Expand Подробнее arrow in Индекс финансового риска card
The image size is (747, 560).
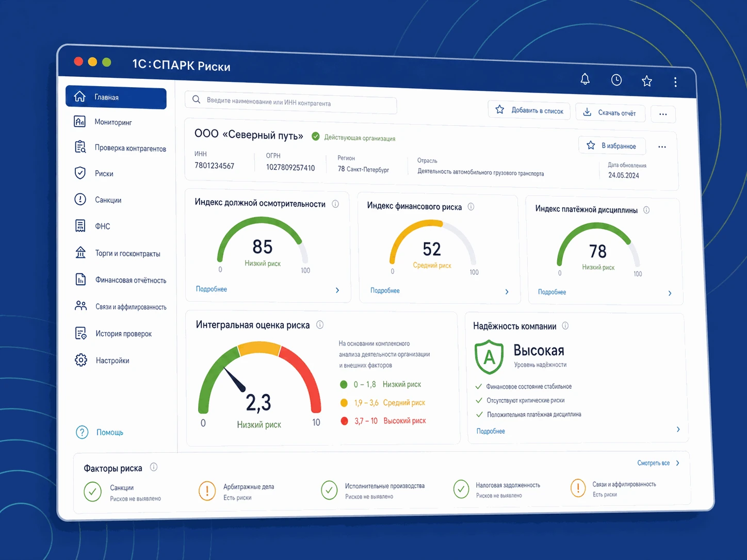(507, 292)
